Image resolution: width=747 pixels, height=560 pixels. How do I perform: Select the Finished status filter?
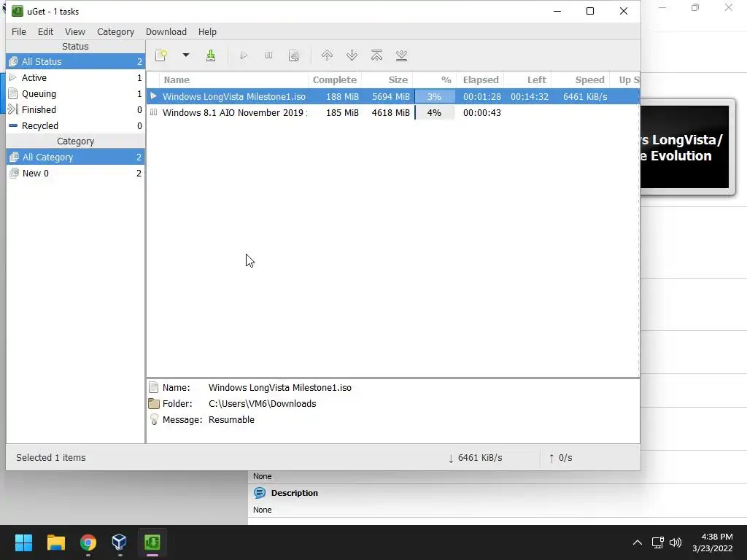click(x=75, y=109)
